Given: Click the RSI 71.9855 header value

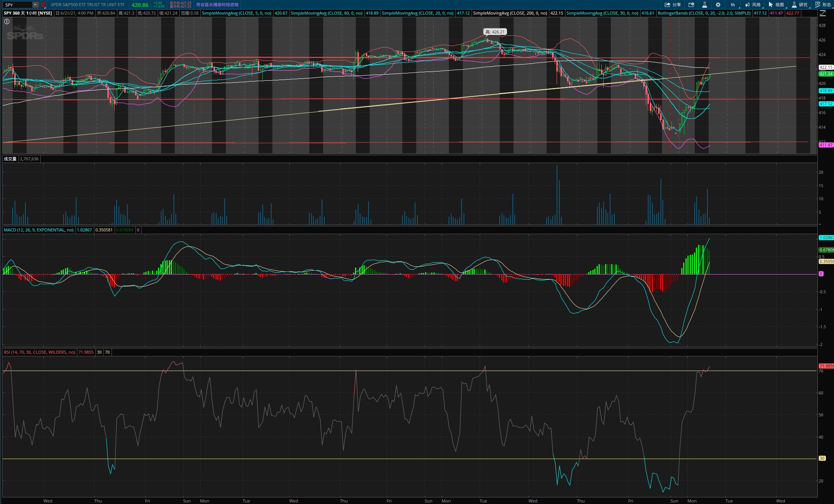Looking at the screenshot, I should pos(86,352).
